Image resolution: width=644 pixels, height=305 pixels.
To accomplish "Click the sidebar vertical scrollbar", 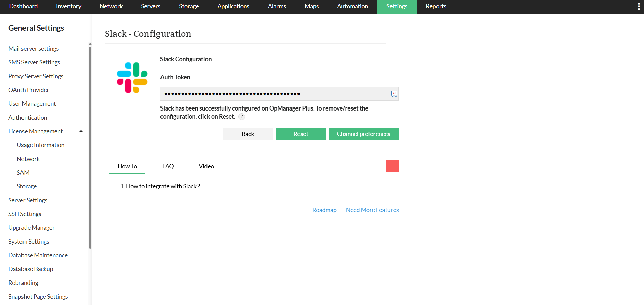I will [x=90, y=148].
